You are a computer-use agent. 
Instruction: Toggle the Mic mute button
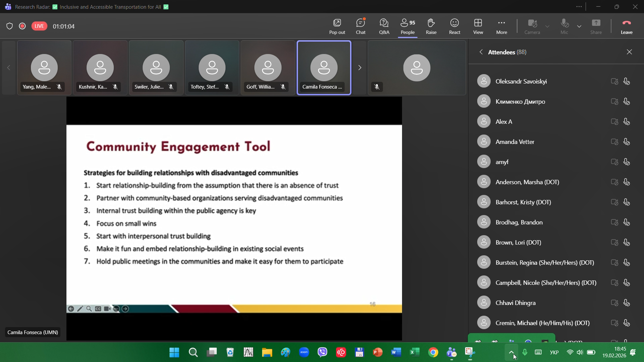click(564, 26)
